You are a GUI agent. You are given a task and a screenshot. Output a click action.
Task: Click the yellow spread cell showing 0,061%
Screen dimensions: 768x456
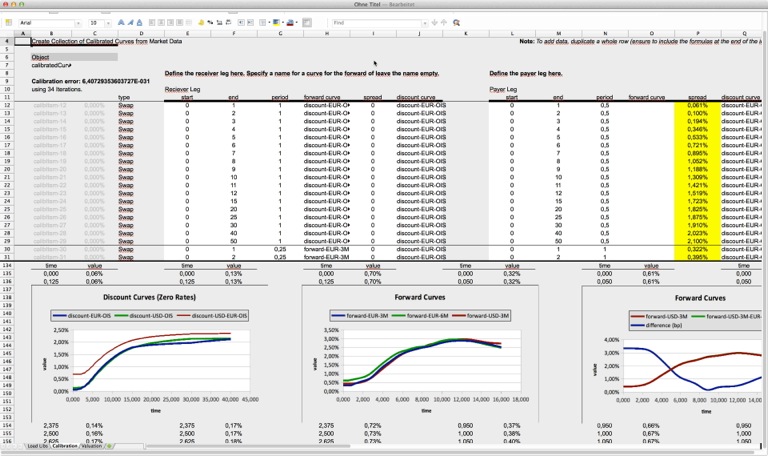click(697, 105)
